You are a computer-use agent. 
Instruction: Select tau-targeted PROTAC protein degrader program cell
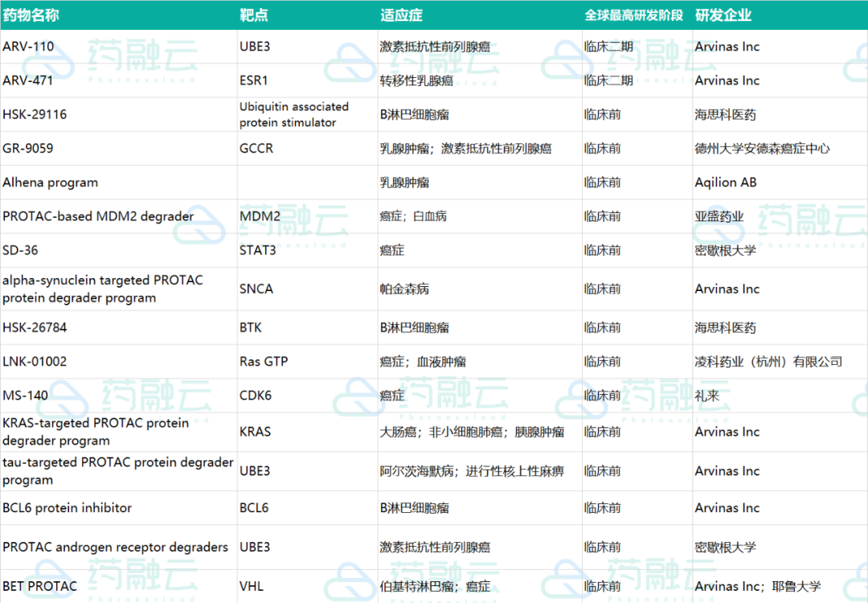[118, 471]
